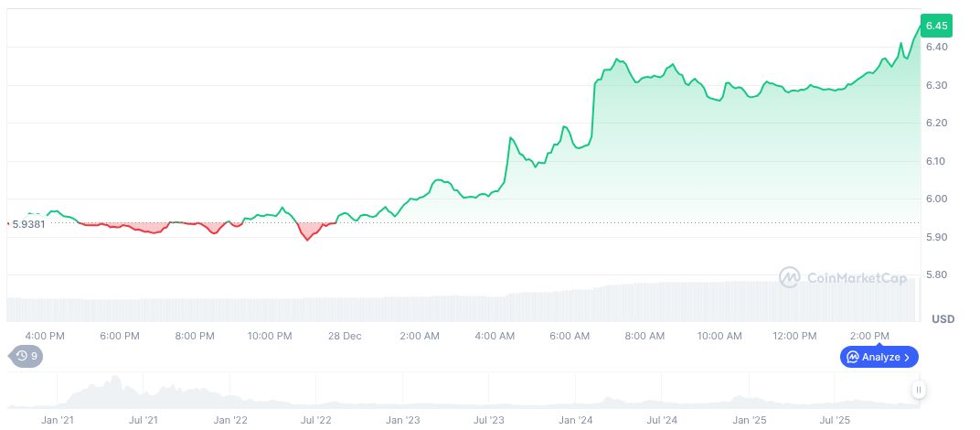Select Jul '25 on the navigator timeline
The width and height of the screenshot is (980, 430).
pyautogui.click(x=834, y=420)
